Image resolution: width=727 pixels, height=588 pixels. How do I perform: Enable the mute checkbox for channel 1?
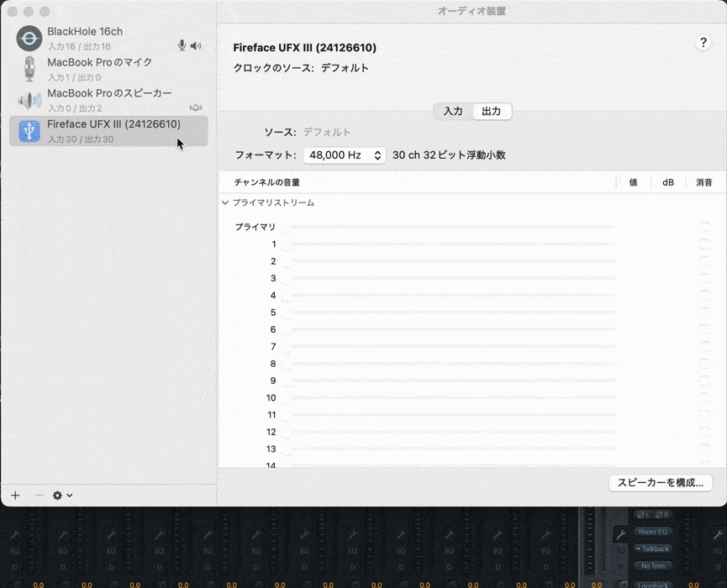tap(704, 244)
